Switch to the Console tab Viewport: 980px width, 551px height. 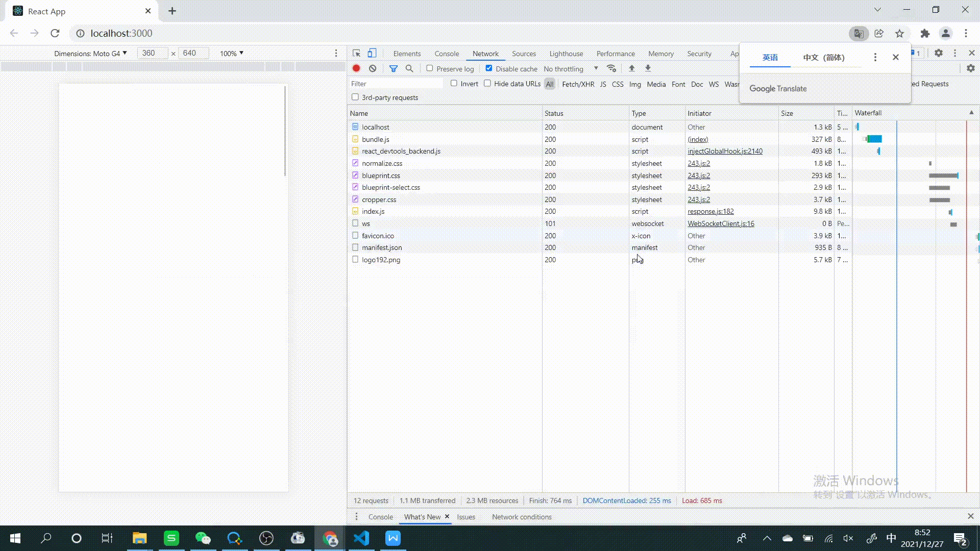[447, 54]
